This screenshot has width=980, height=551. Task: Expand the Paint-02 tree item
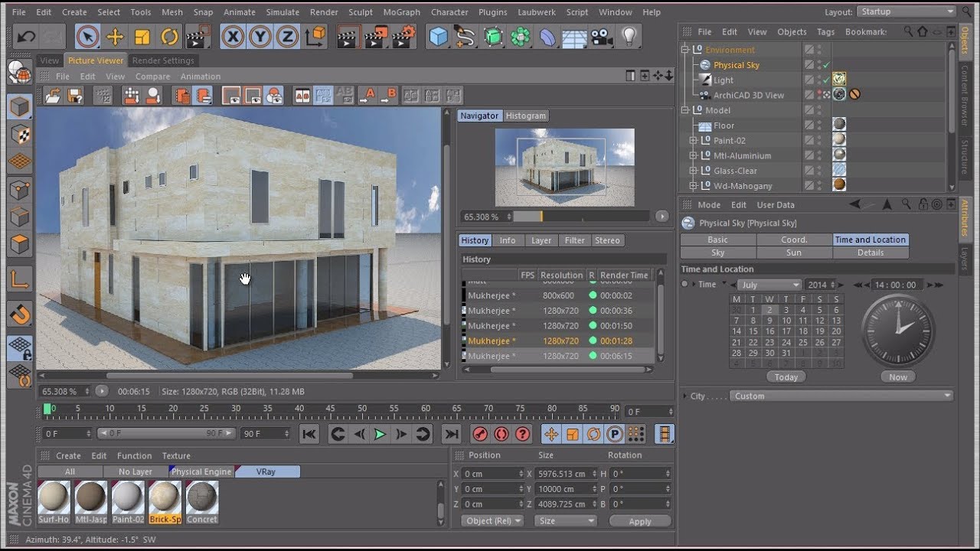tap(693, 141)
